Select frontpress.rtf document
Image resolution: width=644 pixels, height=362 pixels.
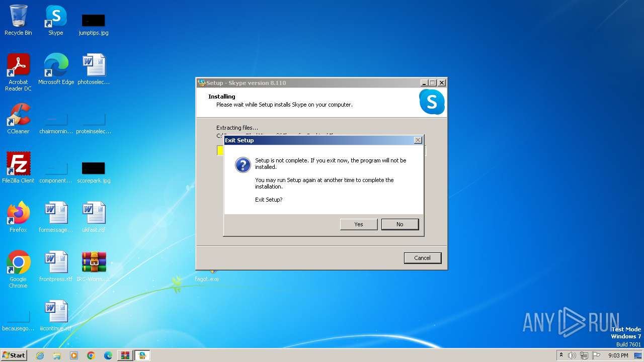[56, 266]
